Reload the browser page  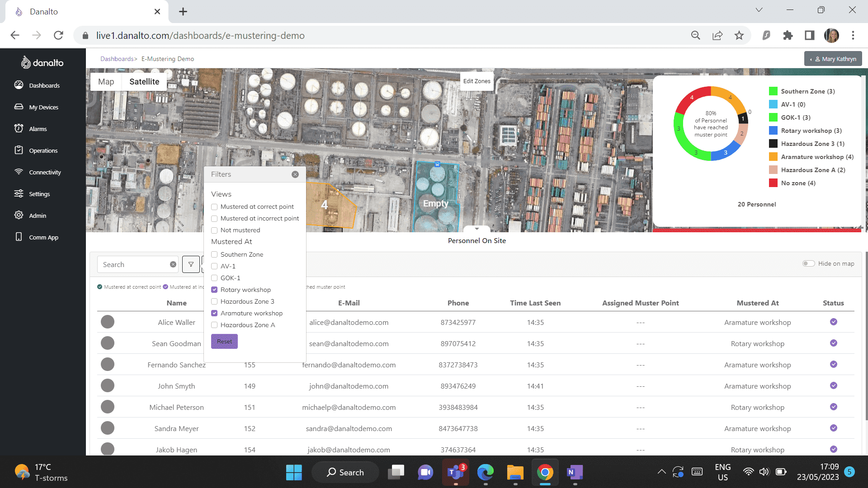pos(58,35)
